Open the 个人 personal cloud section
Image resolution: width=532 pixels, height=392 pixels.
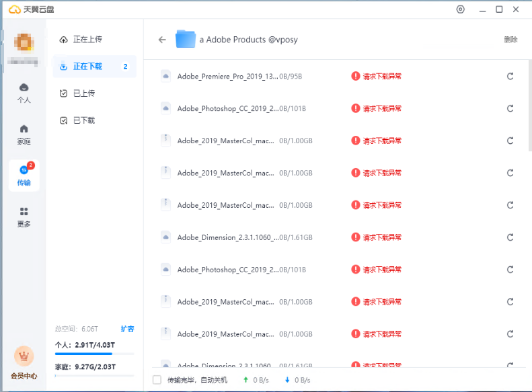point(24,93)
